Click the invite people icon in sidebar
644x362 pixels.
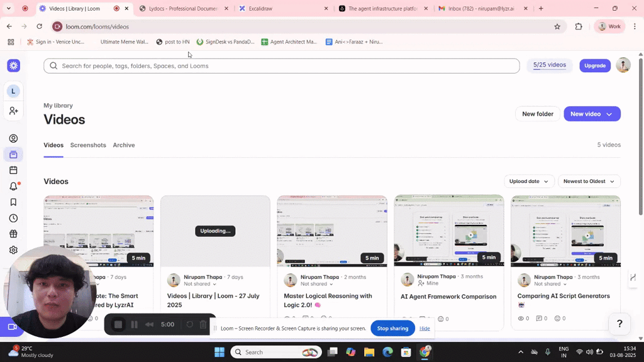pos(14,111)
